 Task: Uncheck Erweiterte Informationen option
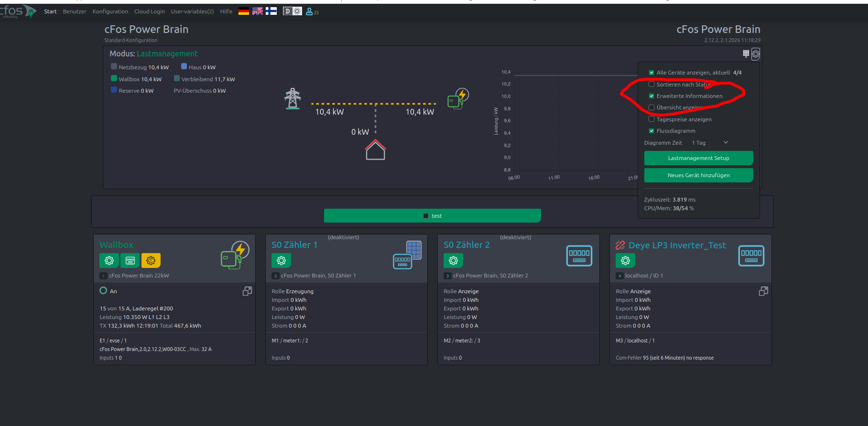[651, 96]
